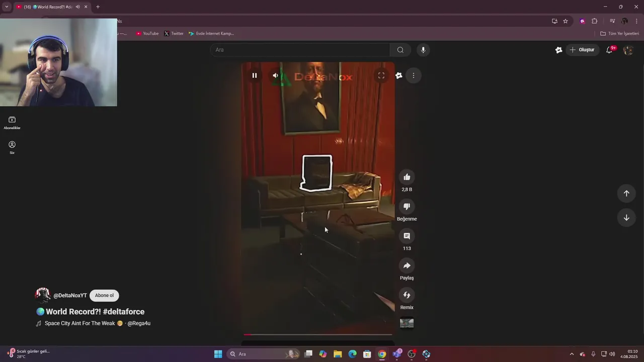This screenshot has width=644, height=362.
Task: Open YouTube notifications bell
Action: pos(609,50)
